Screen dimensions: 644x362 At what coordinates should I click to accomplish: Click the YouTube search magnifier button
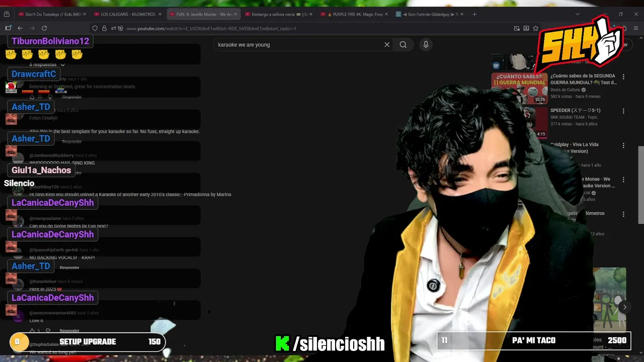pos(403,45)
